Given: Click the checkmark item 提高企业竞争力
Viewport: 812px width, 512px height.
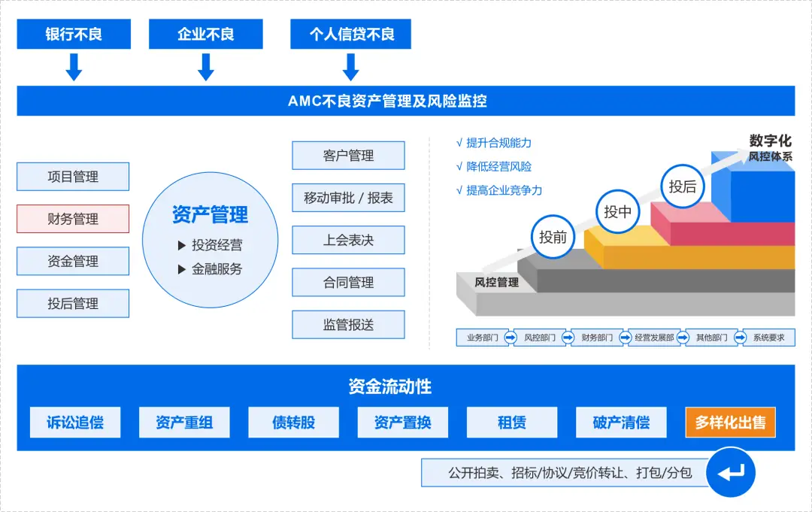Looking at the screenshot, I should [x=498, y=190].
